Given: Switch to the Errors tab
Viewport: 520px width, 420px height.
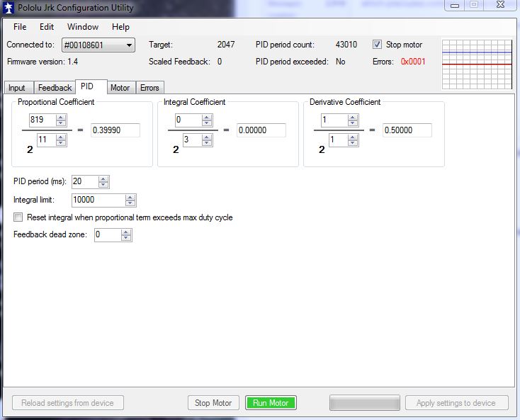Looking at the screenshot, I should (x=149, y=88).
